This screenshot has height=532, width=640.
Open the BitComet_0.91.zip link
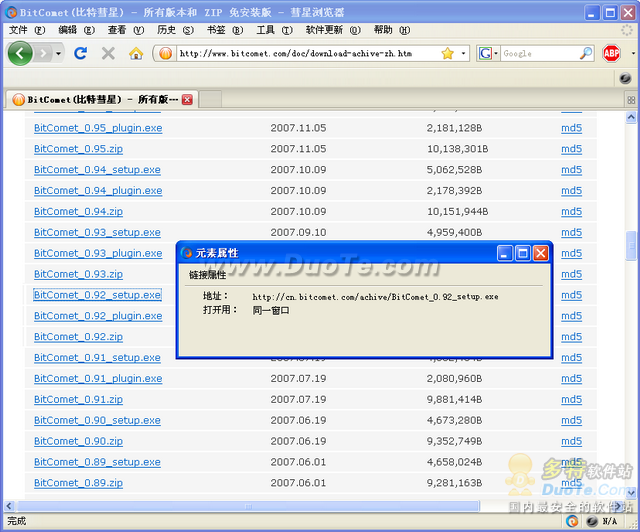click(78, 399)
